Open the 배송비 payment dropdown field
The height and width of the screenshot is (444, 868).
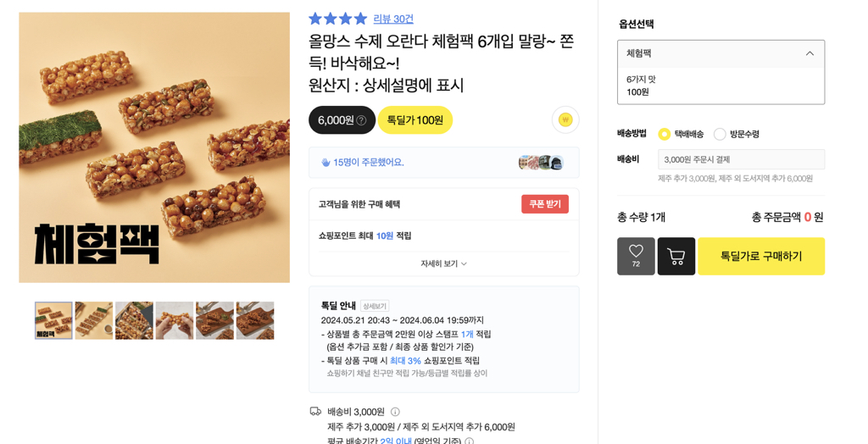tap(741, 159)
